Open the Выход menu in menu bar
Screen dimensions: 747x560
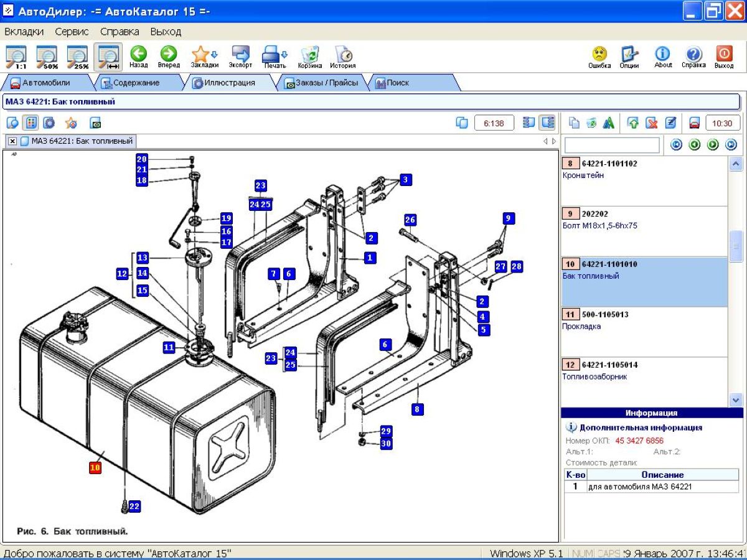[166, 31]
